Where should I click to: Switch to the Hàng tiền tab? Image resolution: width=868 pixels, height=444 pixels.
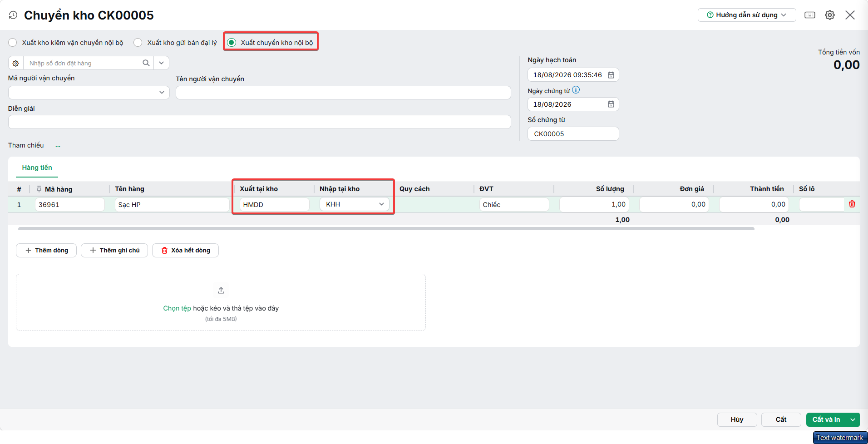(x=37, y=168)
